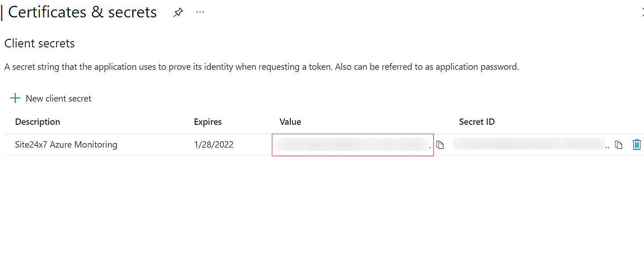The width and height of the screenshot is (644, 262).
Task: Select the highlighted redacted Value field
Action: coord(352,144)
